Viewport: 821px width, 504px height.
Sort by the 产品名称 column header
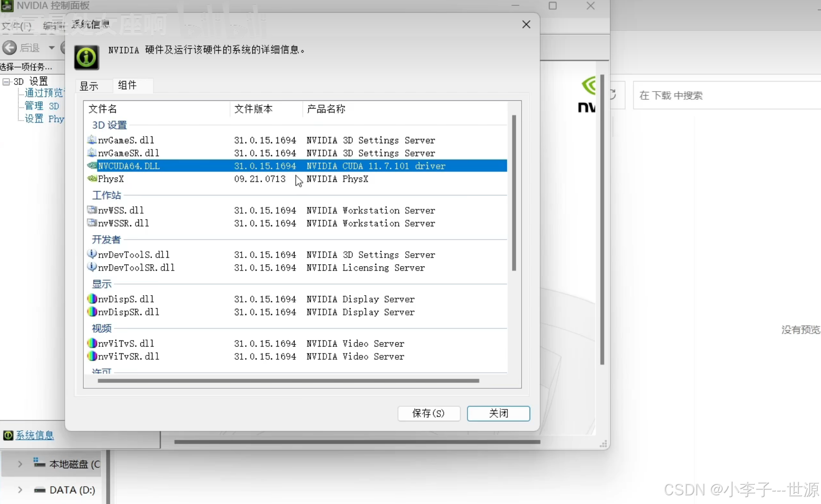coord(405,109)
